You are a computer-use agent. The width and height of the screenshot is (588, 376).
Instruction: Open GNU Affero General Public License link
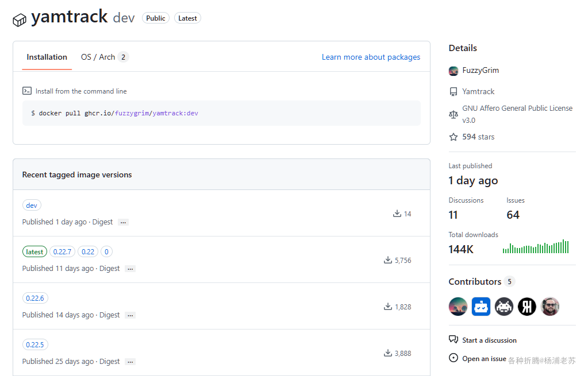(517, 114)
